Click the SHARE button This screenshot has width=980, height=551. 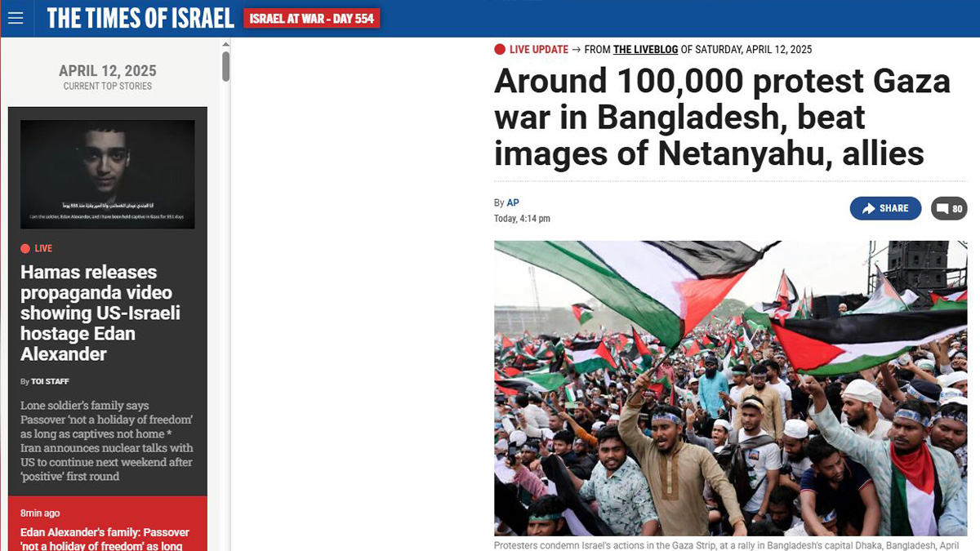885,208
